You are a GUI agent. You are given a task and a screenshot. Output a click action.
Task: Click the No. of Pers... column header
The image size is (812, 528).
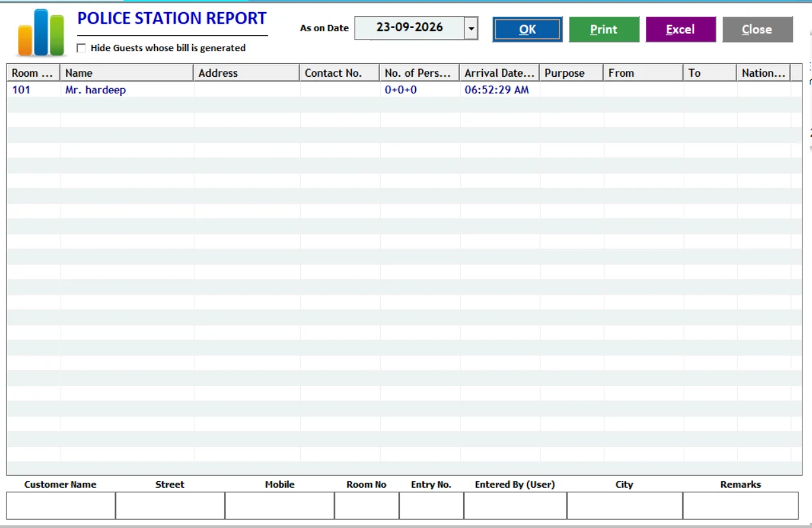click(420, 73)
